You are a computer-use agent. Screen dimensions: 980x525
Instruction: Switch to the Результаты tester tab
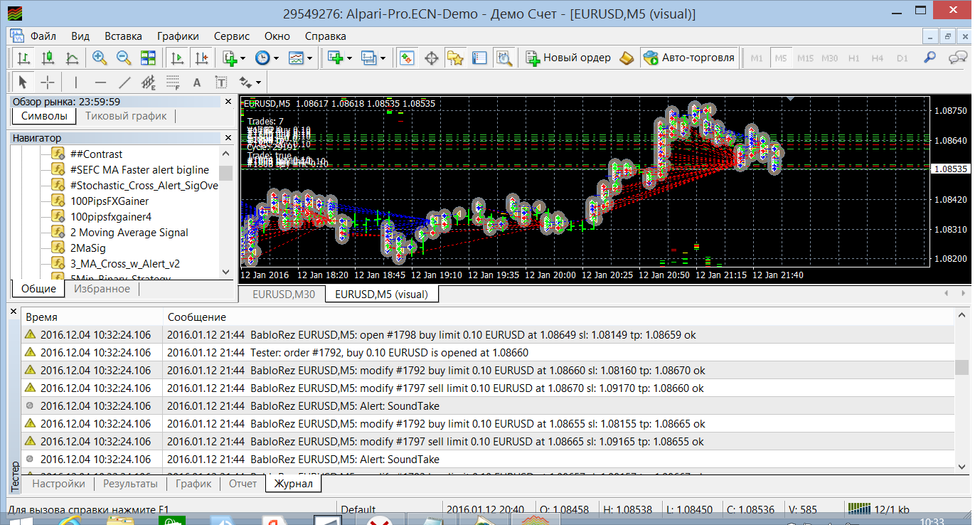(x=130, y=484)
